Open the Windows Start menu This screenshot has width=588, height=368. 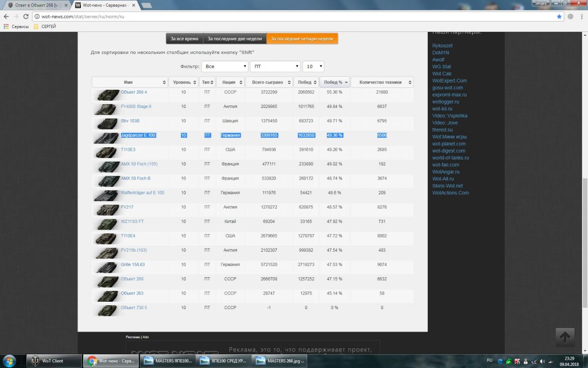(x=9, y=361)
